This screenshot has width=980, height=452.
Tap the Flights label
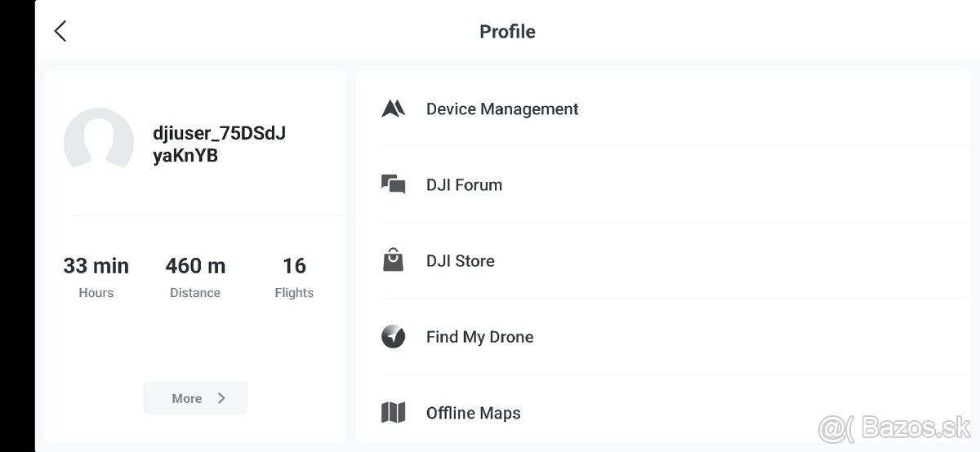294,293
